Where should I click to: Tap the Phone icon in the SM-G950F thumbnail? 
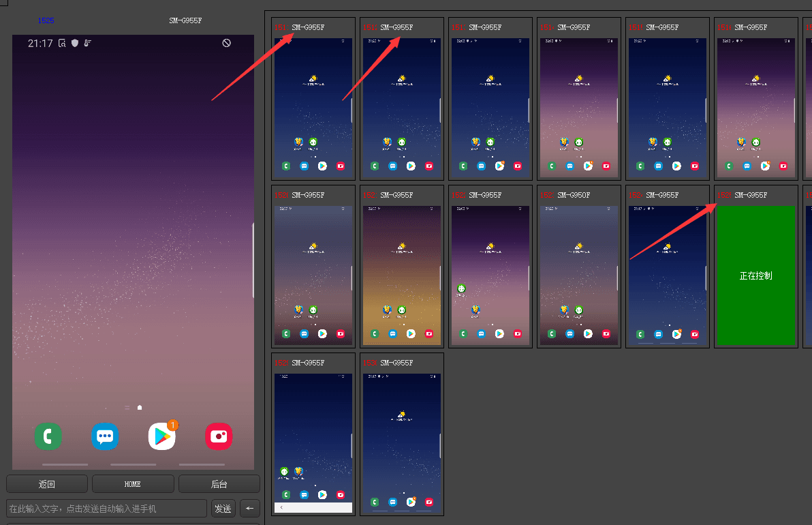click(552, 334)
